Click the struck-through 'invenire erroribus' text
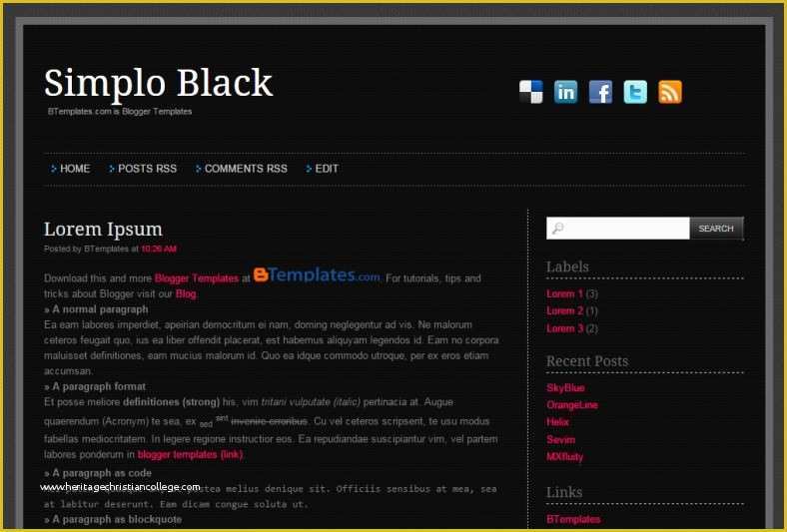The image size is (787, 532). 269,421
